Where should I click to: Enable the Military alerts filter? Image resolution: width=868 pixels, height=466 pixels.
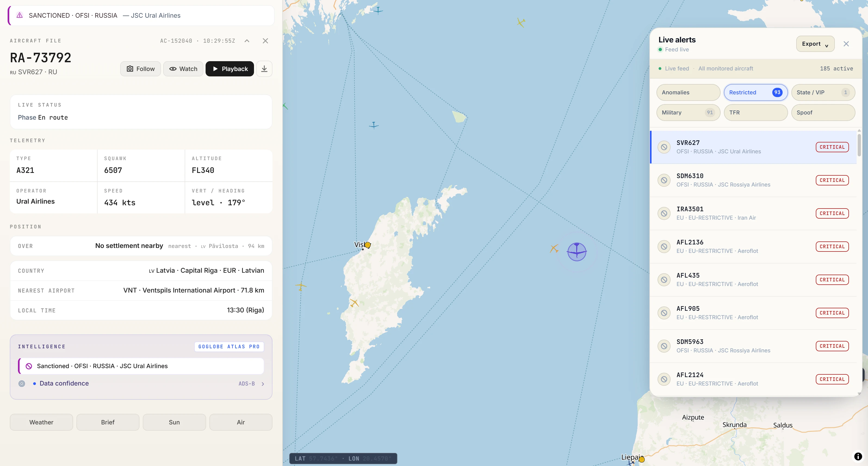[688, 113]
